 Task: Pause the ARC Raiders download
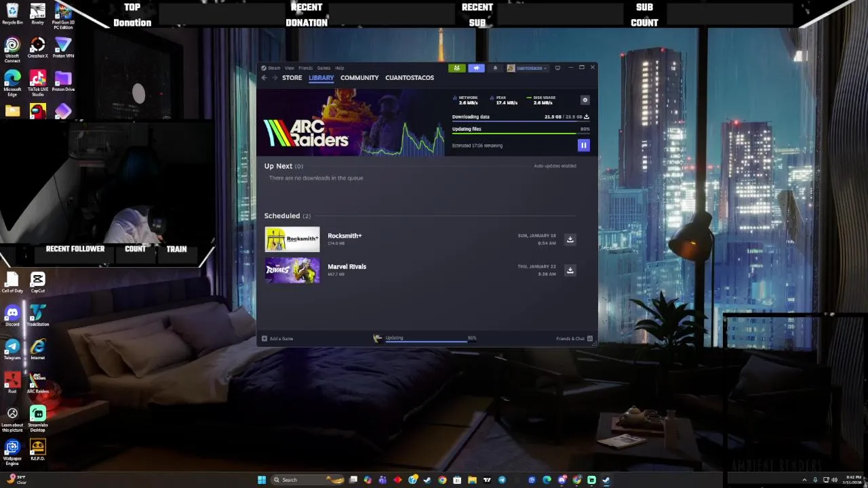pyautogui.click(x=583, y=145)
